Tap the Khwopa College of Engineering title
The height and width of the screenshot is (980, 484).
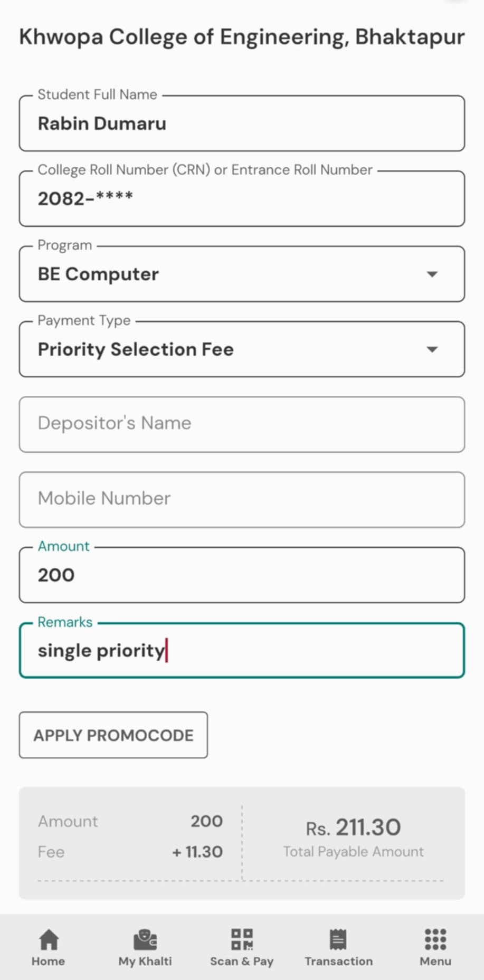tap(242, 37)
